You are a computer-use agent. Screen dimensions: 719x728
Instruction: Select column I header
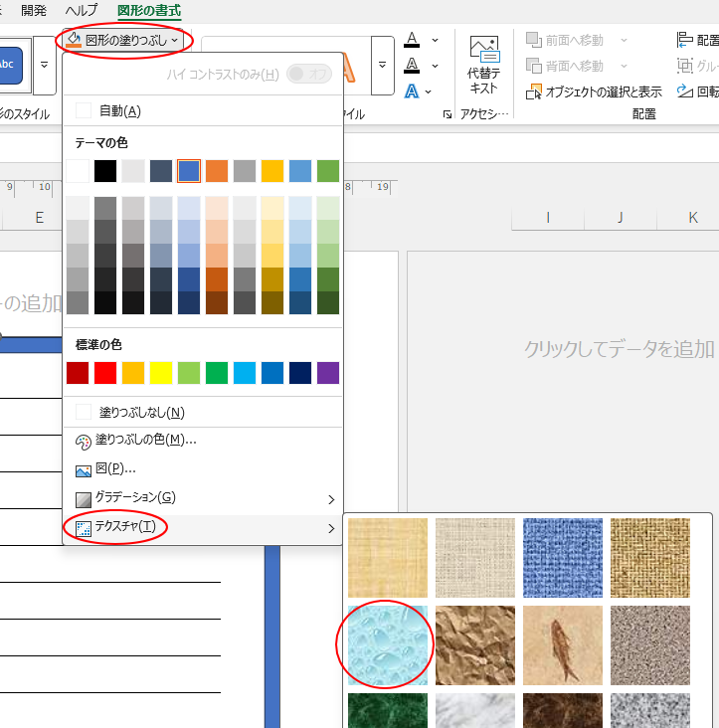click(x=548, y=217)
